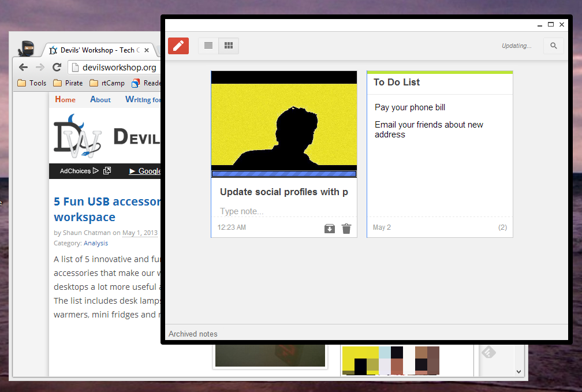Viewport: 582px width, 392px height.
Task: Click the AdChoices triangle icon
Action: [x=96, y=171]
